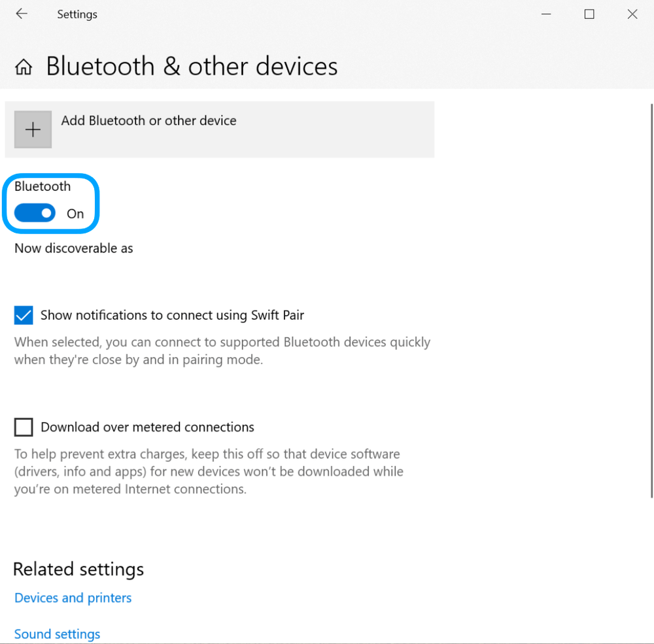Uncheck the Swift Pair notifications checkbox

(x=24, y=316)
